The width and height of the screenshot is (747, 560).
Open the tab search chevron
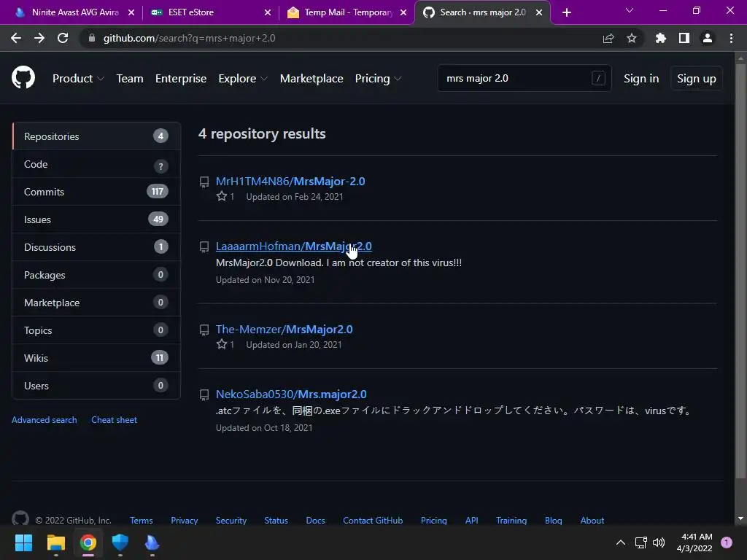tap(630, 10)
